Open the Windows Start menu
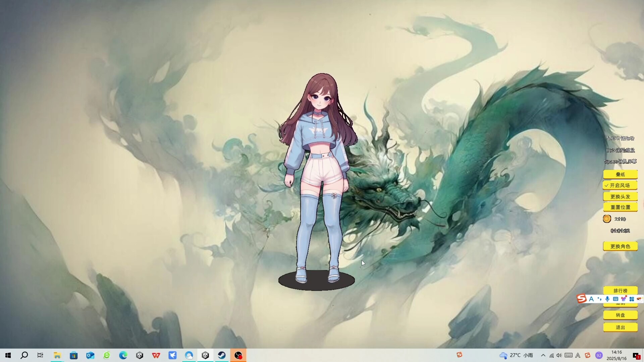This screenshot has width=644, height=362. click(x=7, y=355)
